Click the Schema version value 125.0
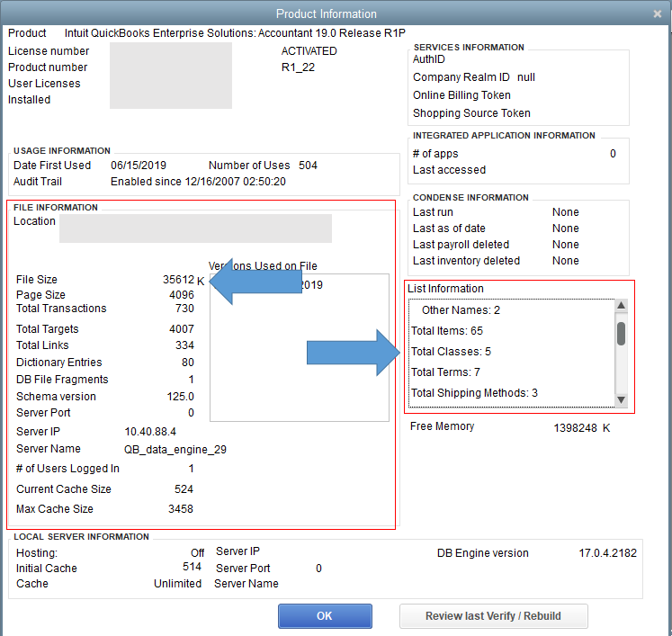The width and height of the screenshot is (672, 636). (x=181, y=397)
